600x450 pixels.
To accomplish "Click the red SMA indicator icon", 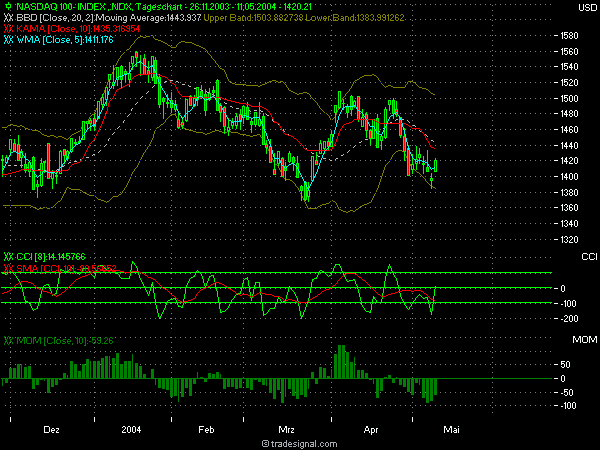I will coord(8,268).
